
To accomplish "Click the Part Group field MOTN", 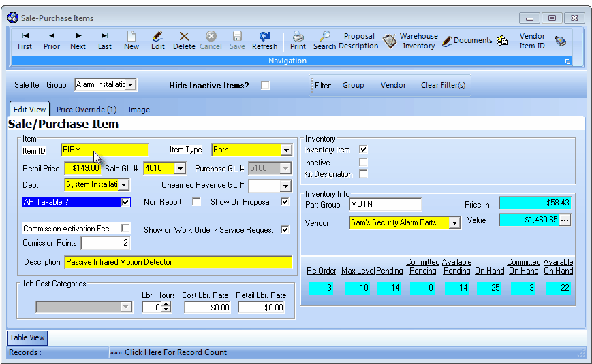I will tap(385, 204).
